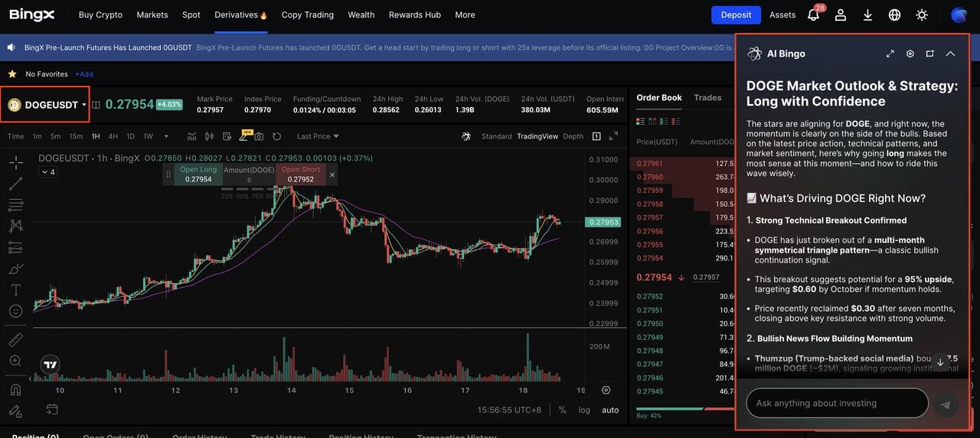Select the trend line drawing tool

15,184
